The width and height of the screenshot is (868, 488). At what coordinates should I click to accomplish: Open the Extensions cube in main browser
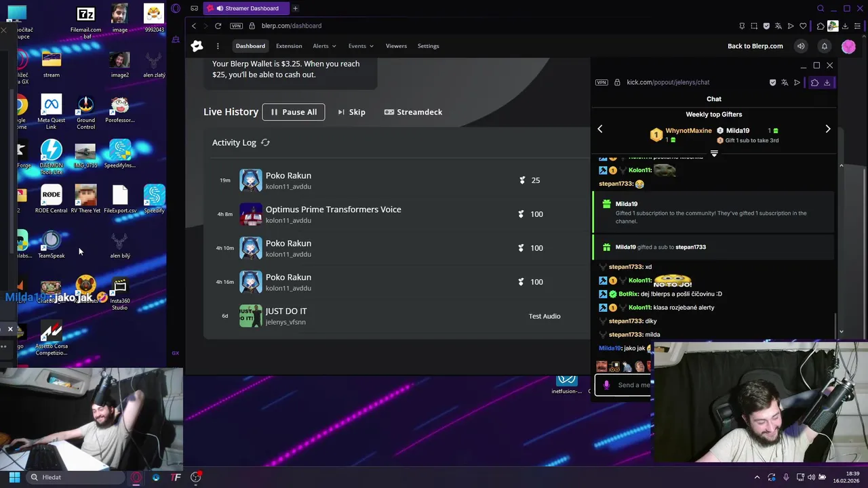pos(821,26)
